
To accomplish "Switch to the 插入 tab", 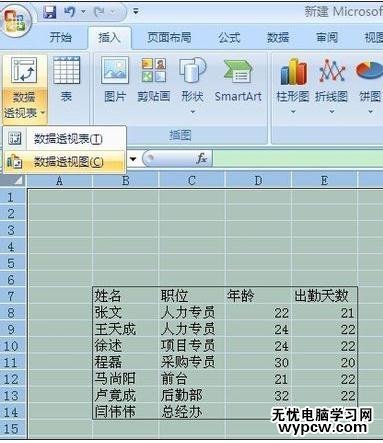I will coord(109,37).
